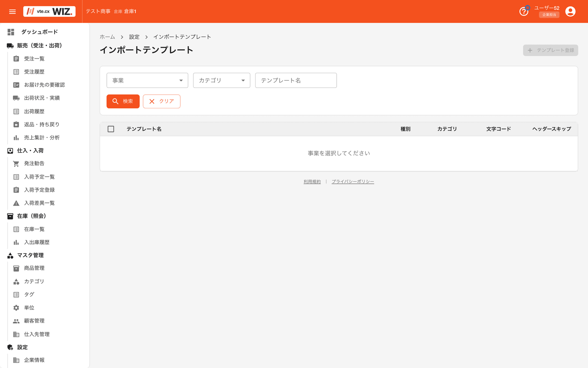Click the 検索 search button
Image resolution: width=588 pixels, height=368 pixels.
click(123, 101)
